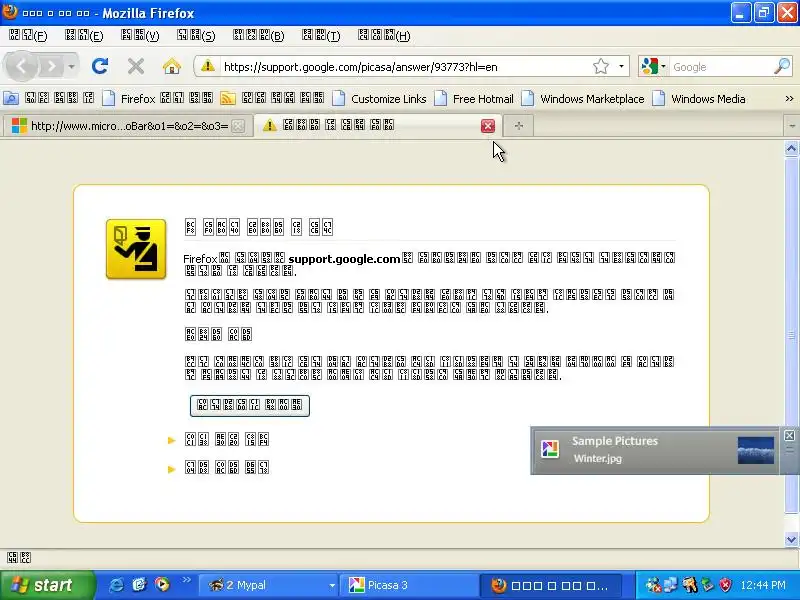Open the list all tabs dropdown

[x=791, y=126]
